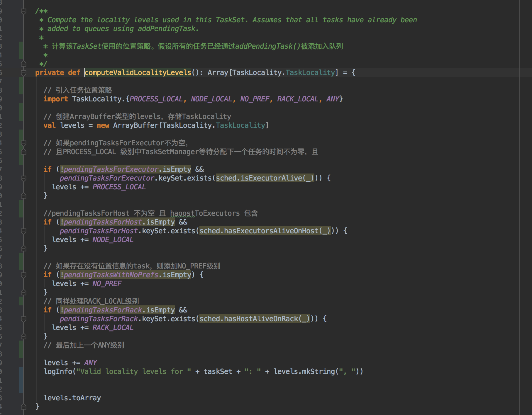Fold the if block for NO_PREF level
The height and width of the screenshot is (415, 532).
tap(23, 275)
